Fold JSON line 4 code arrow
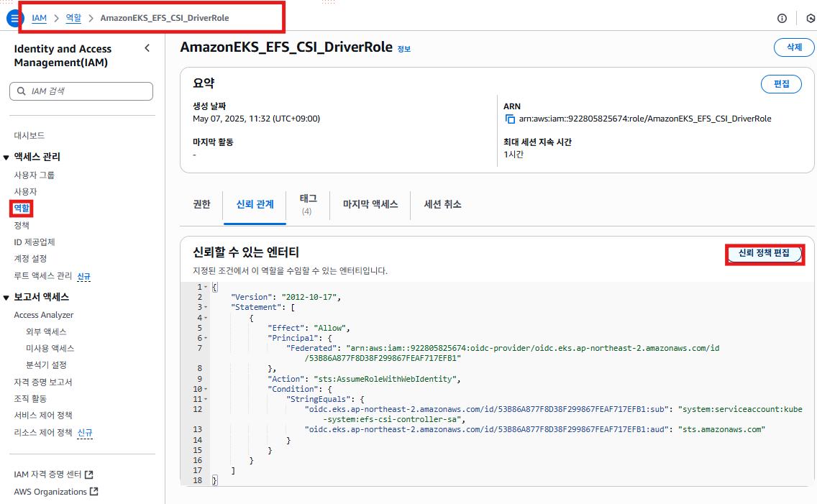 pos(206,318)
